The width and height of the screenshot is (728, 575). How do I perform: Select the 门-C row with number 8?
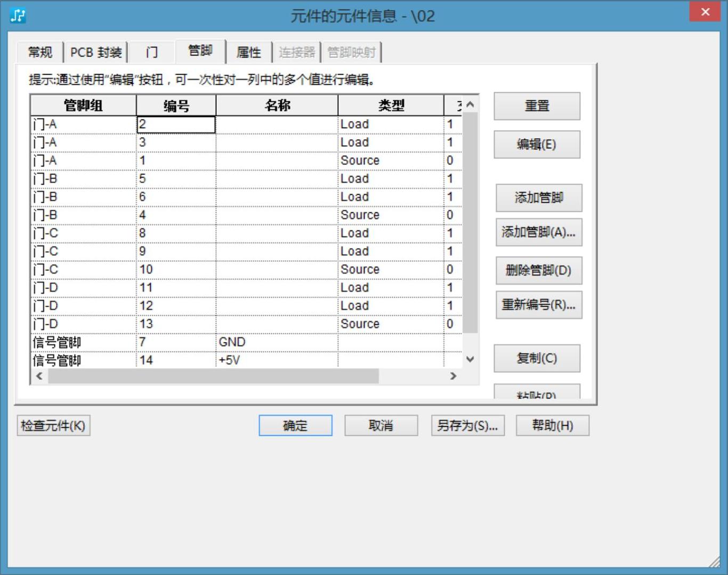(246, 233)
